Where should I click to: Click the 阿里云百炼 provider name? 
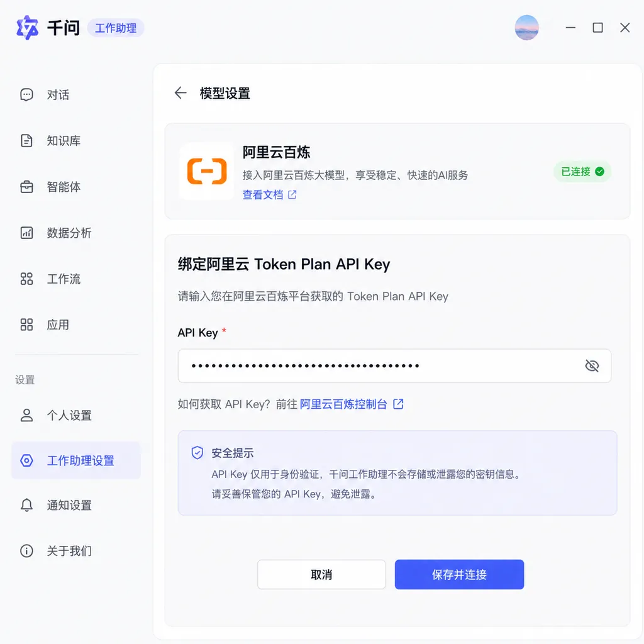(276, 152)
